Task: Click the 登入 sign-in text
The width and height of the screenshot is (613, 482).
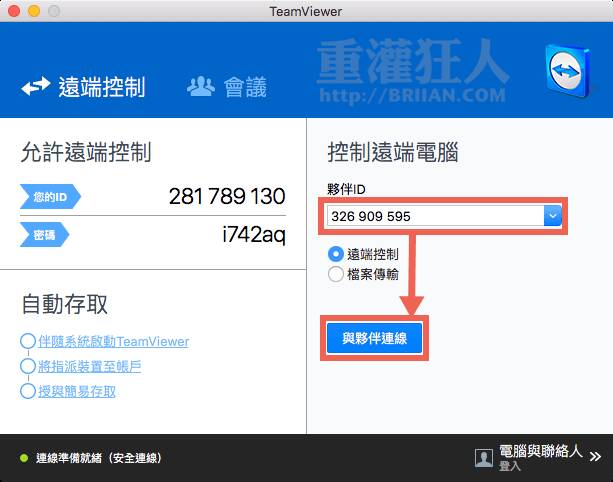Action: coord(510,466)
